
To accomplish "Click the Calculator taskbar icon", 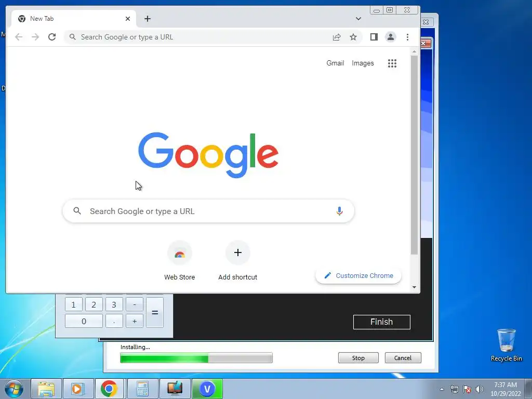I will pos(142,389).
